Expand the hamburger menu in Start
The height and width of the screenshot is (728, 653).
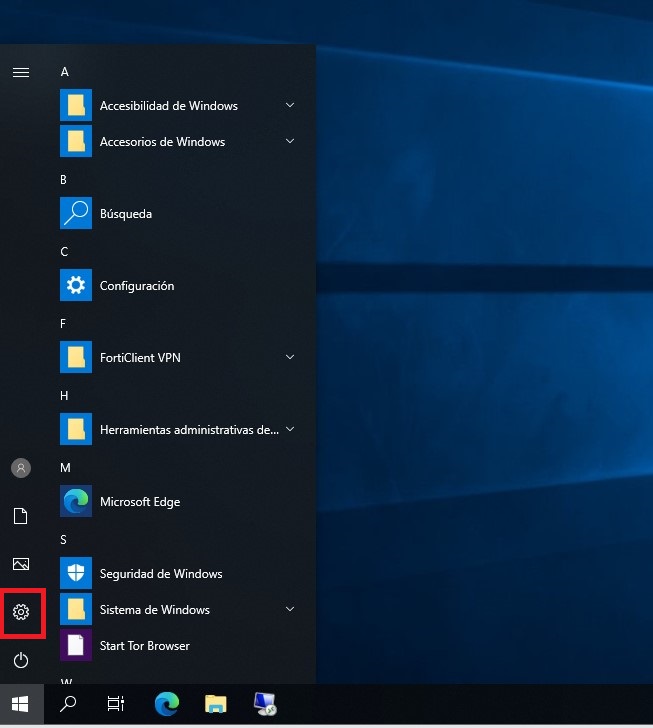pyautogui.click(x=21, y=72)
